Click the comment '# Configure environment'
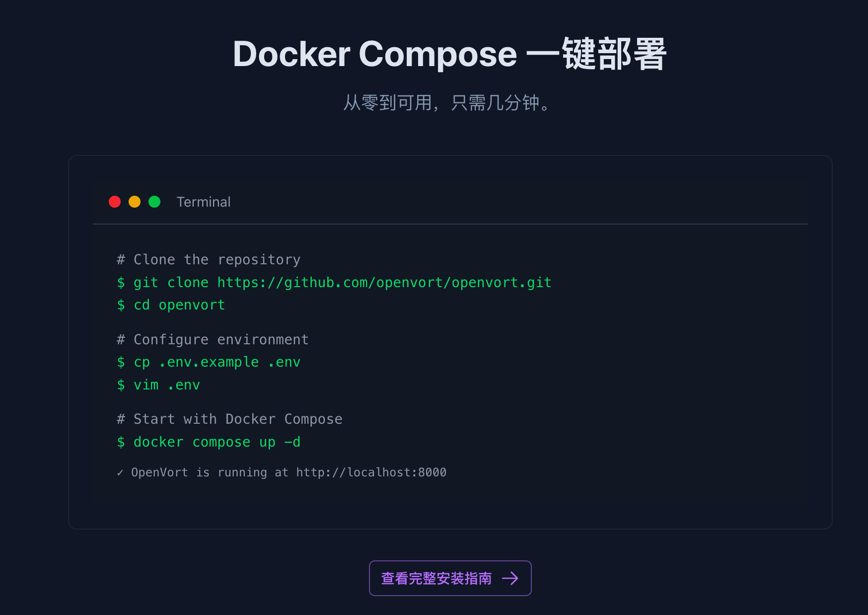Image resolution: width=868 pixels, height=615 pixels. (213, 340)
